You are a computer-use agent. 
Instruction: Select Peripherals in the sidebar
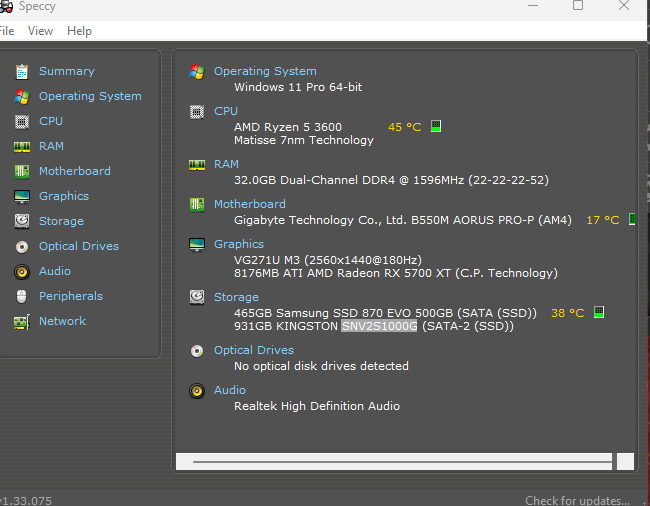[71, 296]
